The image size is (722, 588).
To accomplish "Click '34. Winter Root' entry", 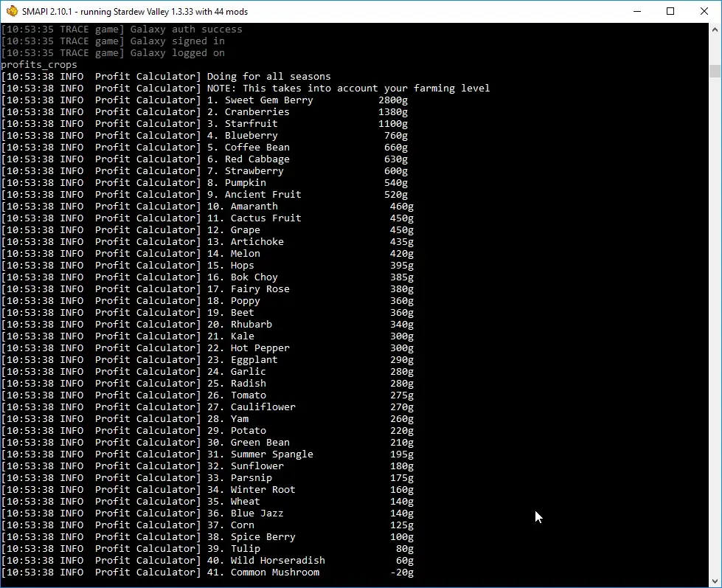I will click(x=251, y=490).
